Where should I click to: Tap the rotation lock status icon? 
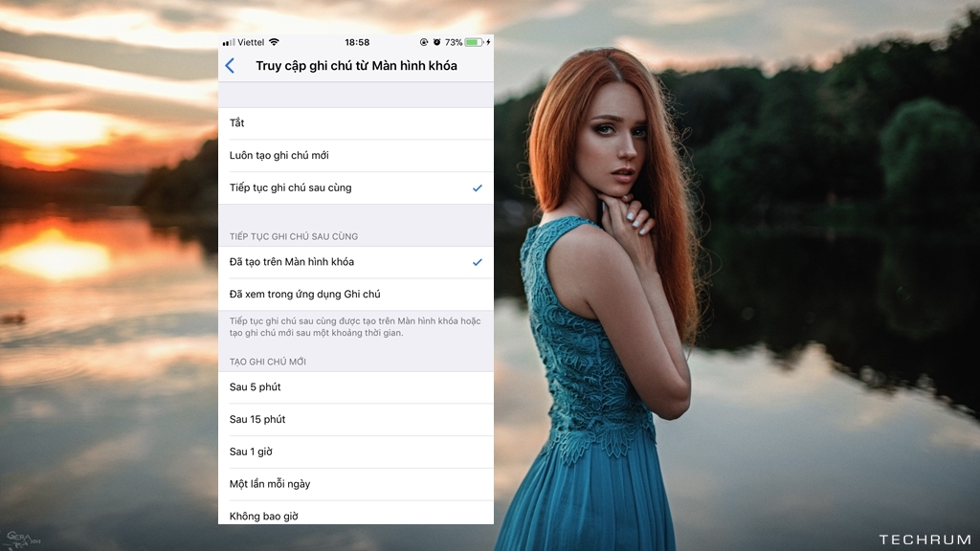[424, 42]
